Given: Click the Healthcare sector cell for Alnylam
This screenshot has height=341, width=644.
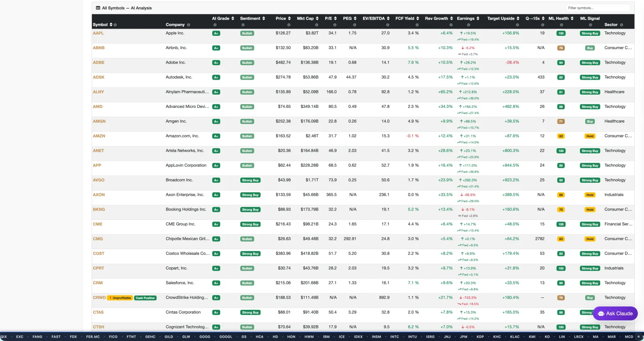Looking at the screenshot, I should (614, 92).
